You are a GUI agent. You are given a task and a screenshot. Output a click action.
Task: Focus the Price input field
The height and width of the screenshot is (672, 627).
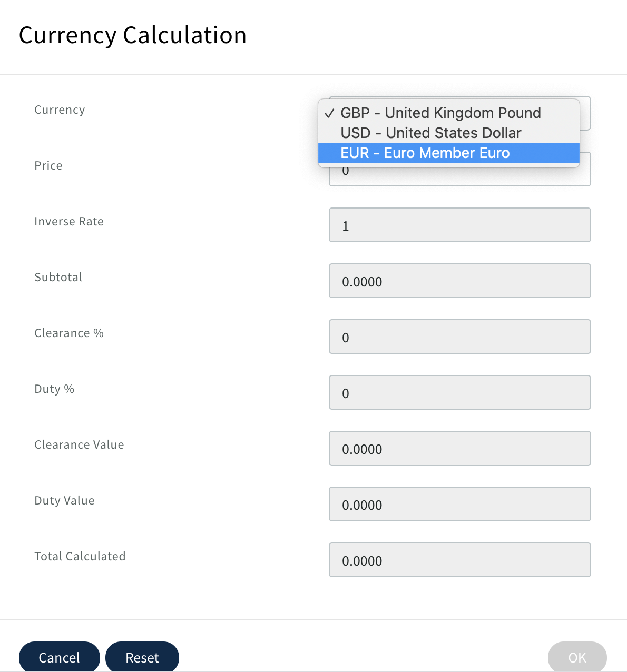pos(459,177)
